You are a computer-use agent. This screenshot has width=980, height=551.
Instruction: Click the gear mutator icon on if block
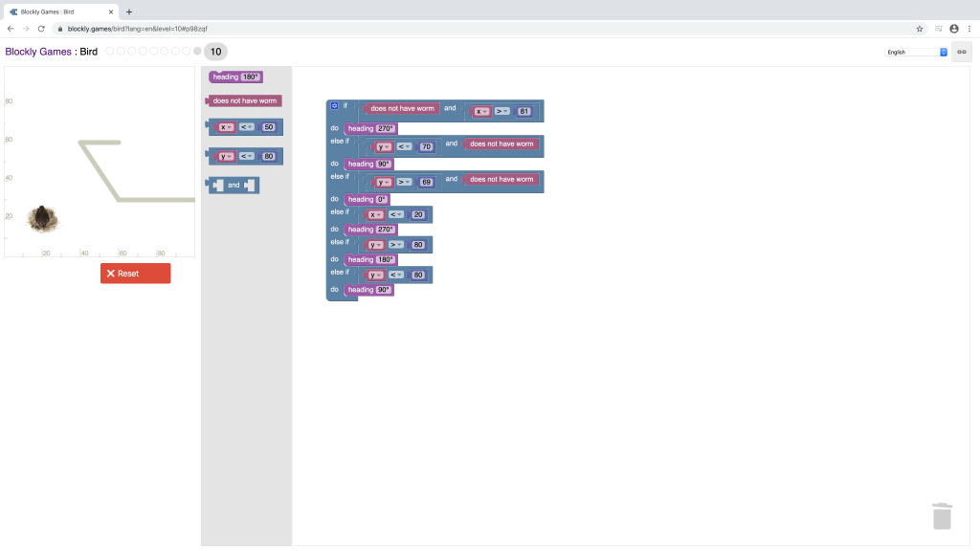pyautogui.click(x=333, y=105)
